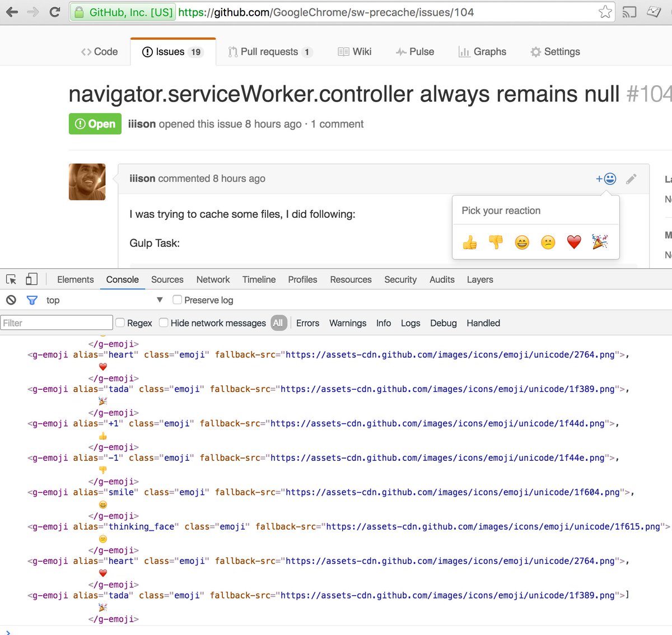
Task: Open the Issues tab
Action: (x=173, y=52)
